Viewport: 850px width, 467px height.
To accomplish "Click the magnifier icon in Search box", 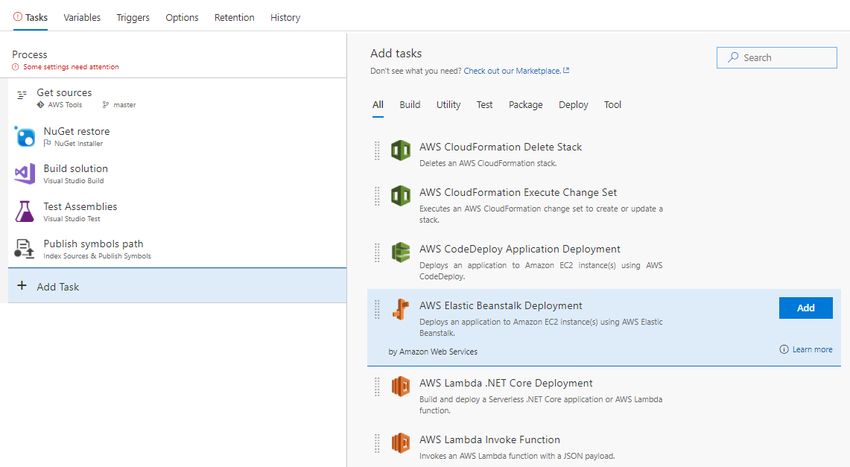I will pyautogui.click(x=733, y=57).
